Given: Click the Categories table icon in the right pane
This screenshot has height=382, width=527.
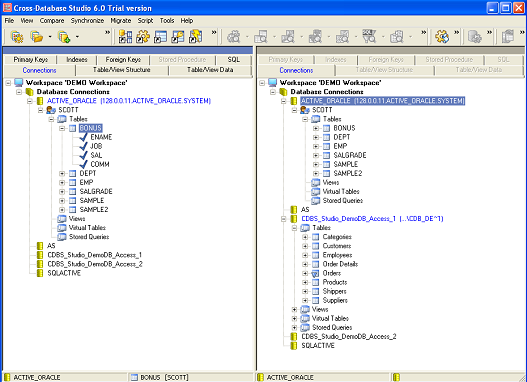Looking at the screenshot, I should (315, 237).
